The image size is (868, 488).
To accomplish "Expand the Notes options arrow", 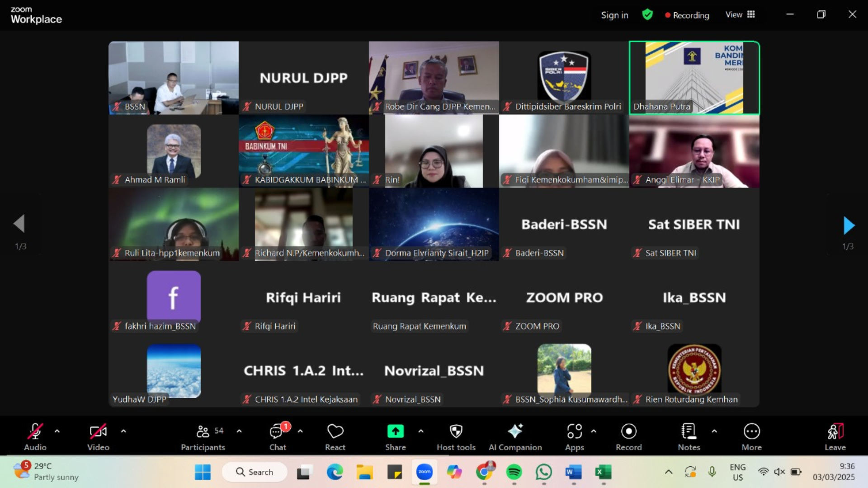I will pos(714,432).
